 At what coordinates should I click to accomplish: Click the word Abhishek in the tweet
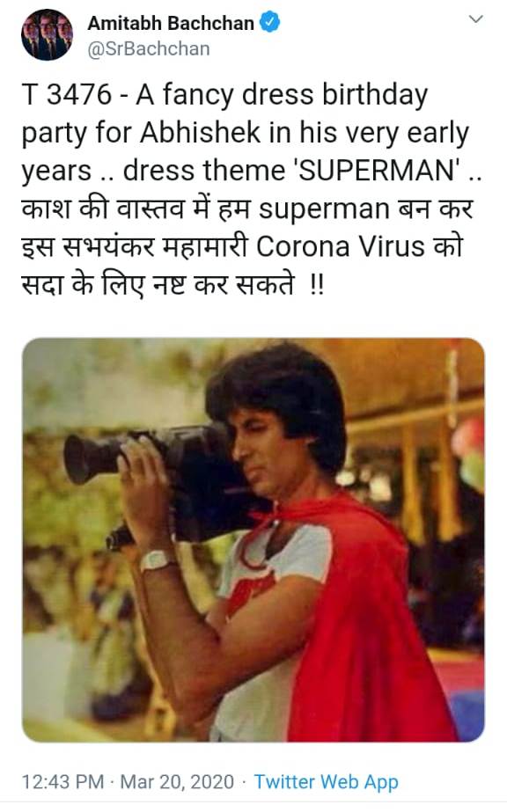coord(201,133)
